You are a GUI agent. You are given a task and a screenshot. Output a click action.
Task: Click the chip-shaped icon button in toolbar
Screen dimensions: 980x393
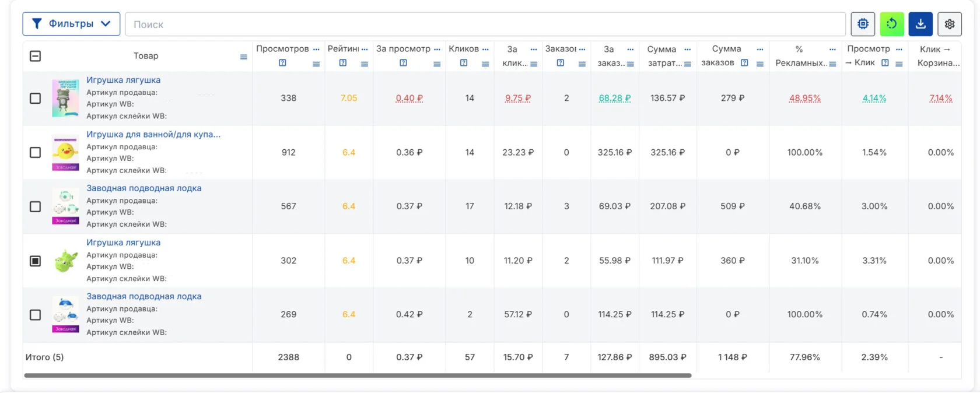point(863,24)
